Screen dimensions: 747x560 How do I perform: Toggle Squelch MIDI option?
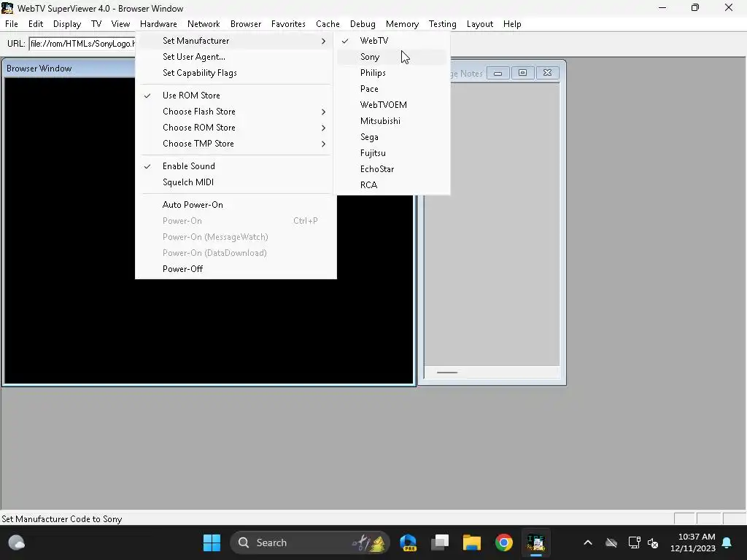click(x=236, y=182)
